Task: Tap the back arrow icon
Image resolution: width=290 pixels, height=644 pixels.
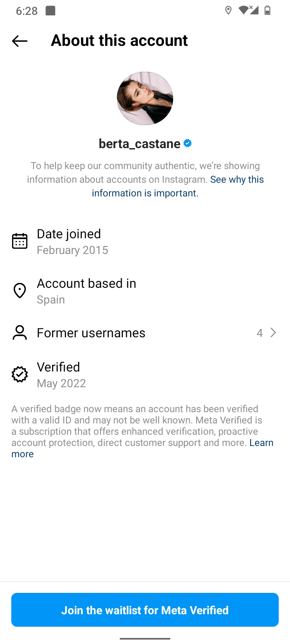Action: click(20, 41)
